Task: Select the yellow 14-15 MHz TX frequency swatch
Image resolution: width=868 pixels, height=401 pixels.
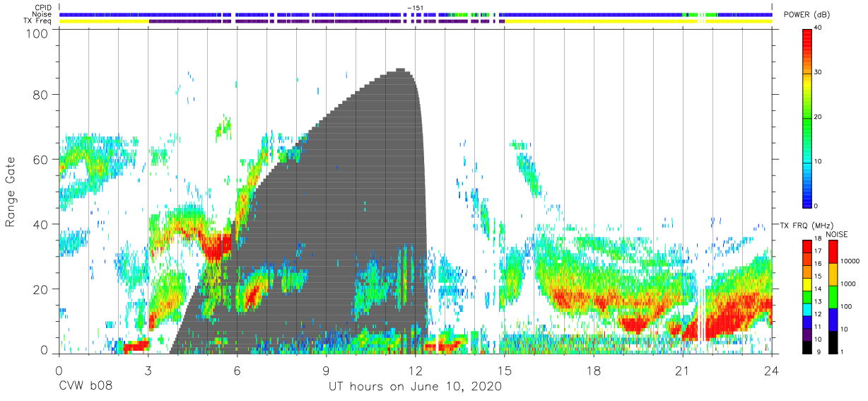Action: point(807,284)
